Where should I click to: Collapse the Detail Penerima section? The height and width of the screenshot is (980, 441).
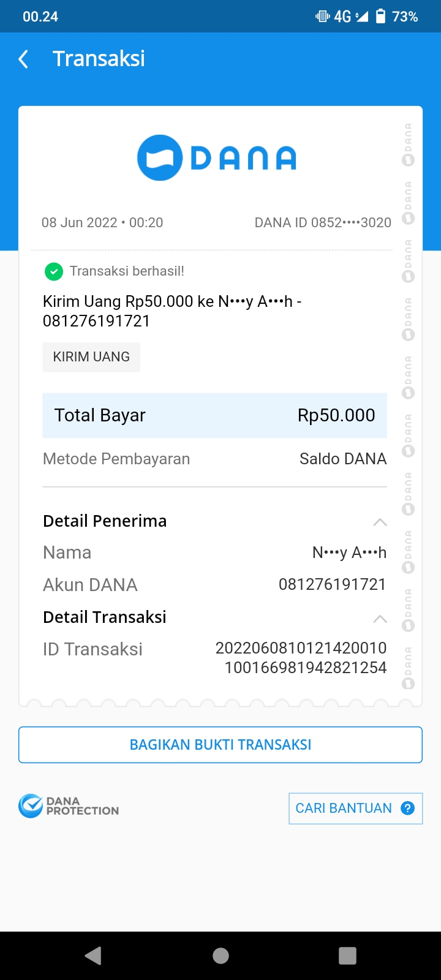click(380, 522)
